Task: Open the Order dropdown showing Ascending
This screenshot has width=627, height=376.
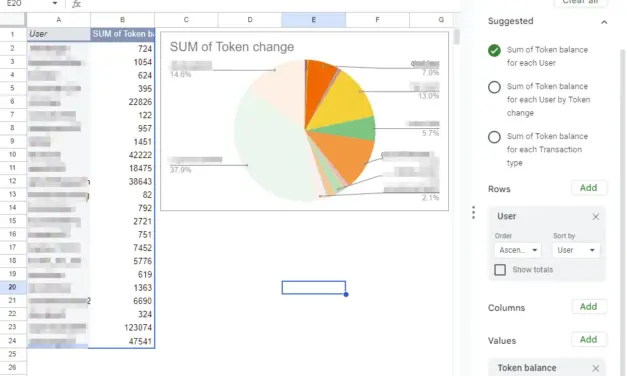Action: tap(517, 250)
